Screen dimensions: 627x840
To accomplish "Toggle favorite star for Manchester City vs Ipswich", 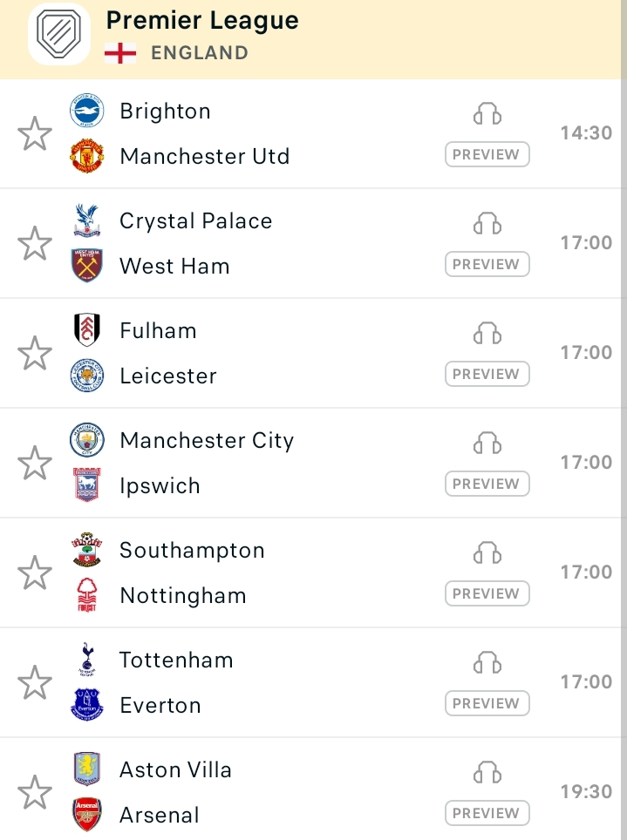I will 35,463.
